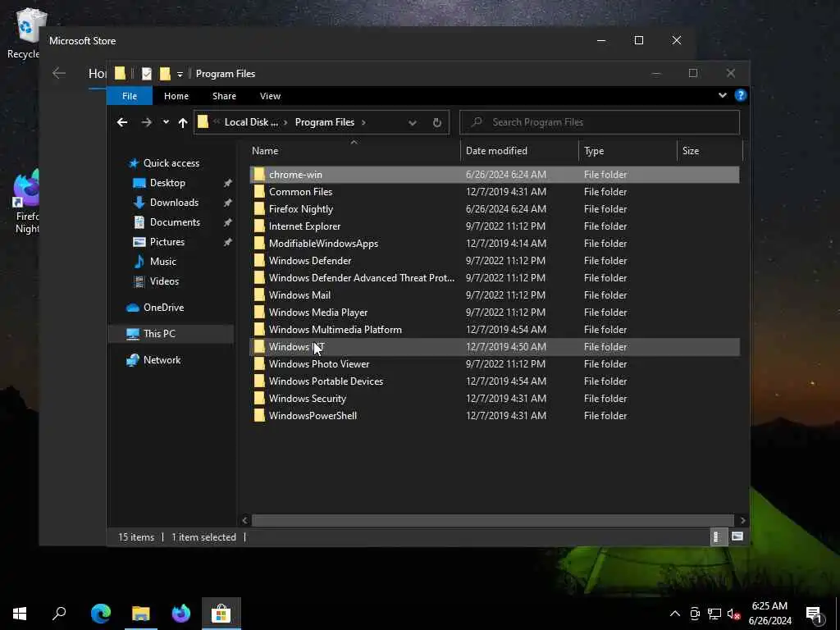The image size is (840, 630).
Task: Click Program Files breadcrumb in address bar
Action: tap(325, 122)
